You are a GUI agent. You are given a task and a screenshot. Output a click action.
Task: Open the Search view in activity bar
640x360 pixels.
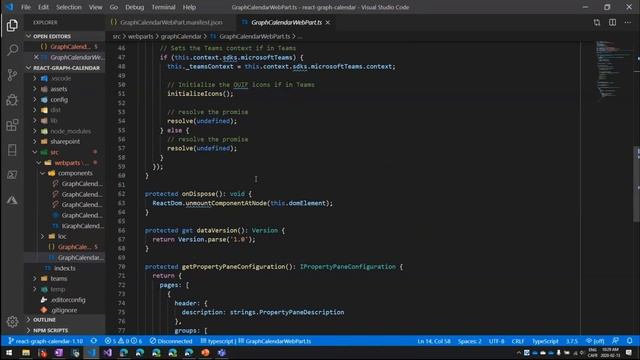click(12, 50)
